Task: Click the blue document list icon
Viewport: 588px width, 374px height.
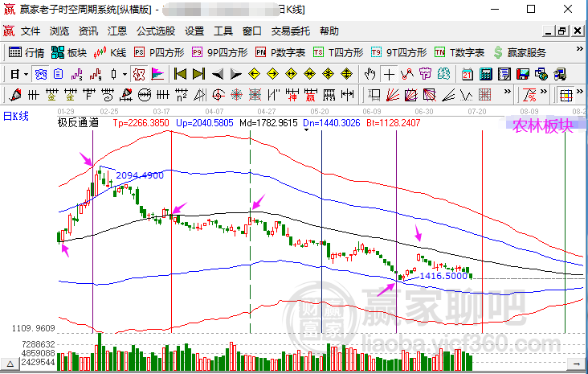Action: (58, 74)
